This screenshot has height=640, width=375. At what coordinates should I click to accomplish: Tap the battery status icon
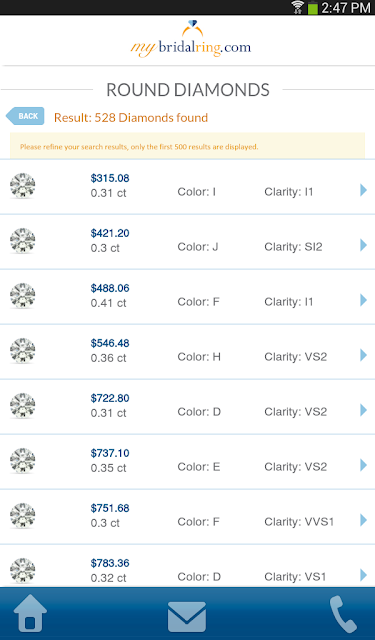tap(313, 8)
